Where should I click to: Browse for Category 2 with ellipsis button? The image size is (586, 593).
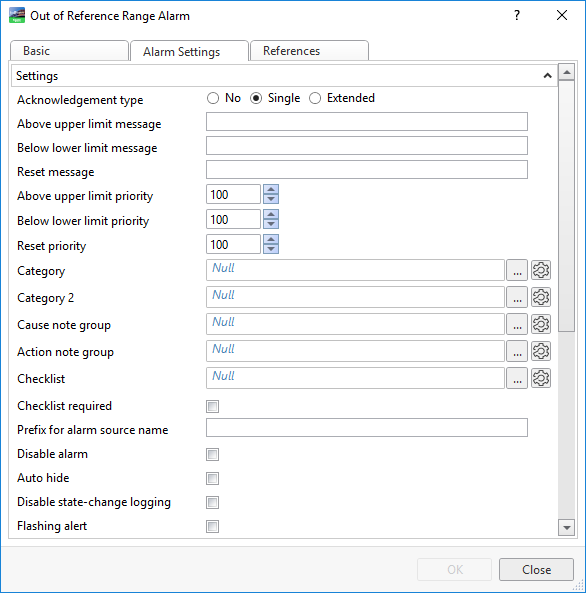(x=517, y=297)
